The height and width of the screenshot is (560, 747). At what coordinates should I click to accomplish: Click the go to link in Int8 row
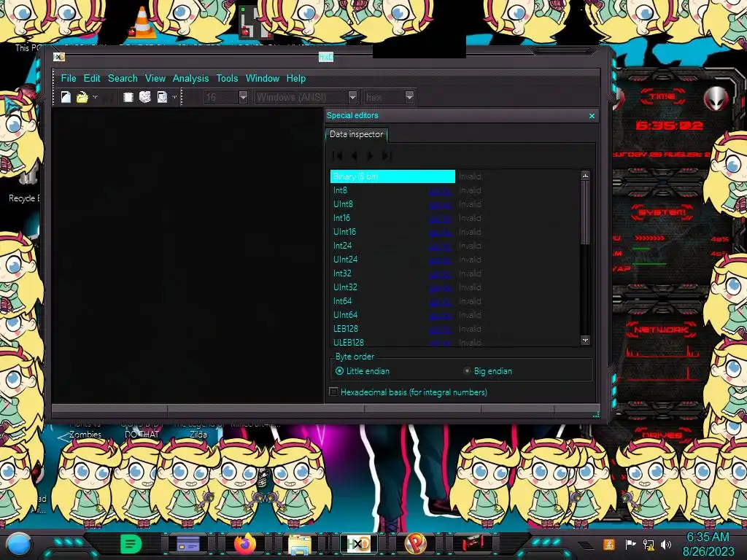tap(440, 191)
